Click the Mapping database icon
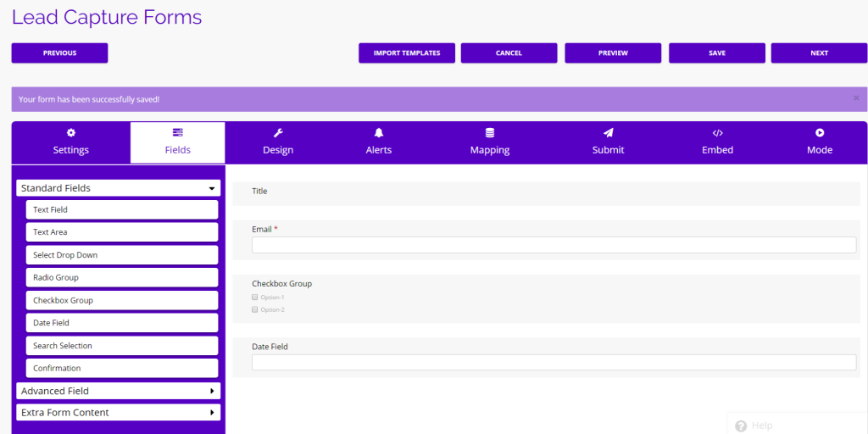 tap(490, 133)
